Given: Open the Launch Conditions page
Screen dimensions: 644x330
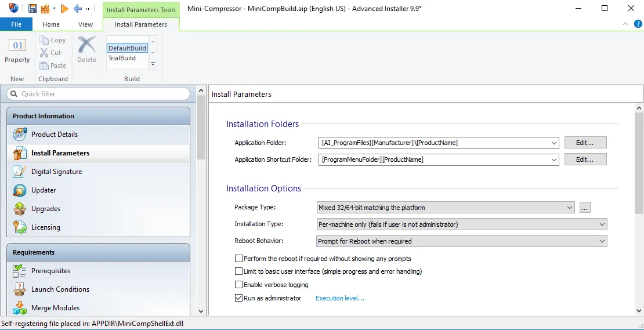Looking at the screenshot, I should coord(98,289).
